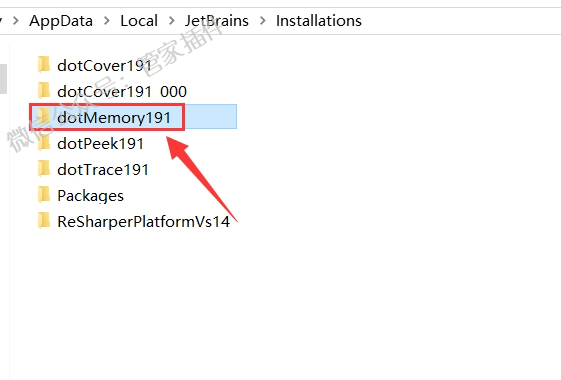Expand chevron before AppData breadcrumb
Image resolution: width=561 pixels, height=380 pixels.
pyautogui.click(x=15, y=21)
